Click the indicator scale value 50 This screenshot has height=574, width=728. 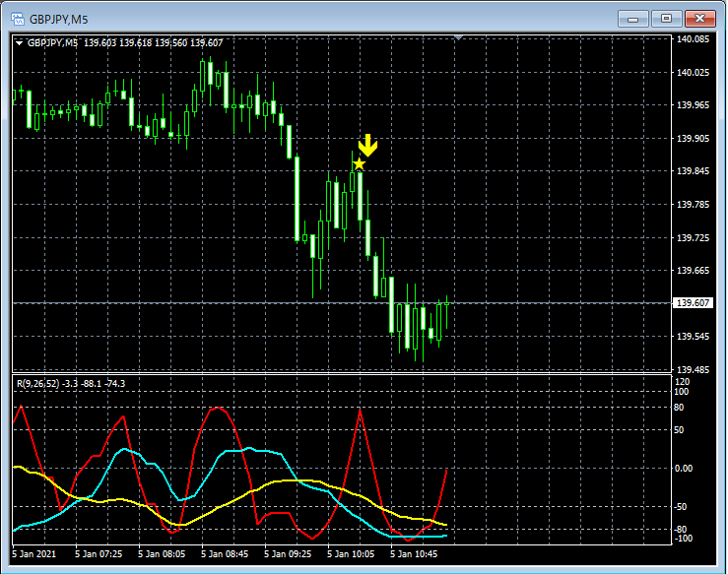coord(679,430)
